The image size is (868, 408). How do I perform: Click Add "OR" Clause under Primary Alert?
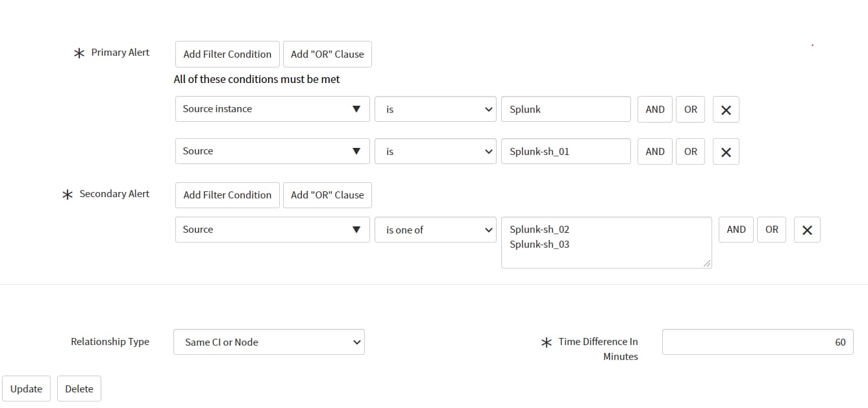click(327, 54)
